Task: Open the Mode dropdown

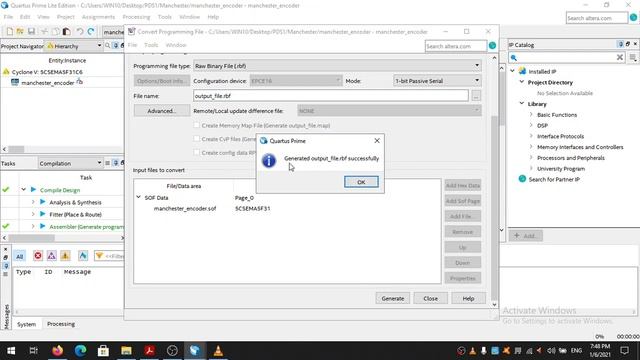Action: [437, 81]
